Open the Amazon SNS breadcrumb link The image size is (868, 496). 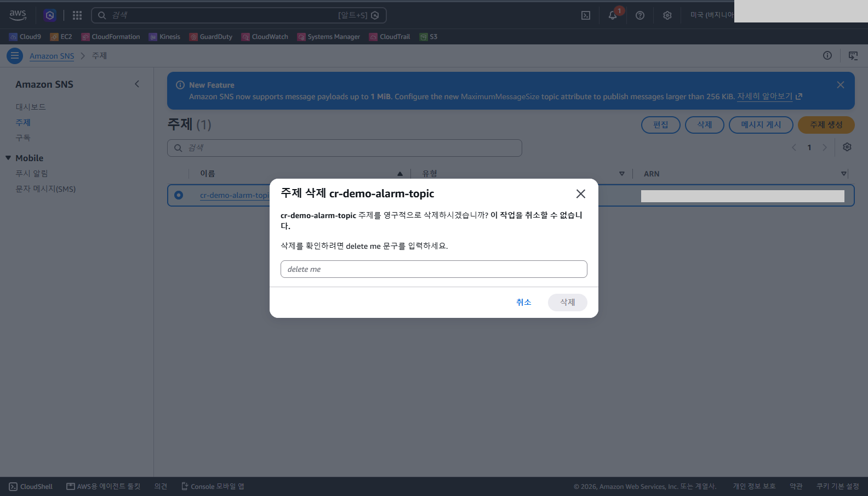[52, 56]
